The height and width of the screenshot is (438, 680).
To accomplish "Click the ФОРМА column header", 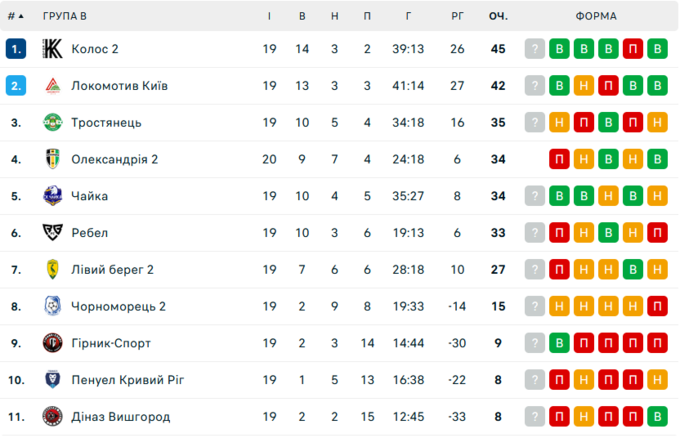I will point(596,16).
